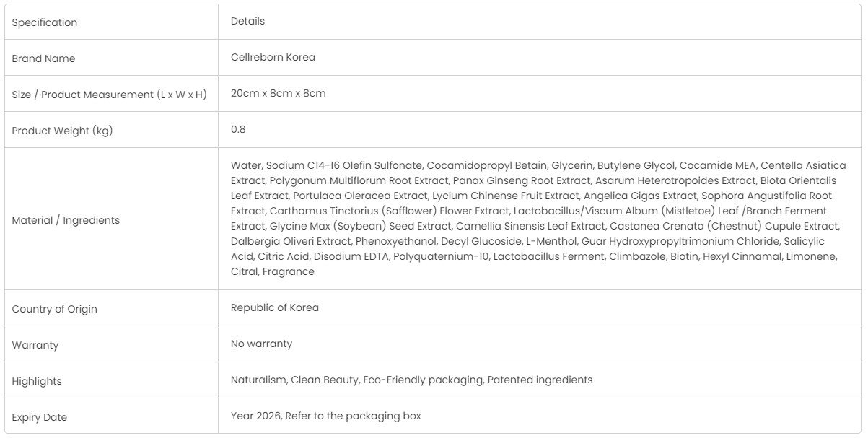Click the Year 2026 expiry value
This screenshot has height=441, width=868.
coord(326,416)
